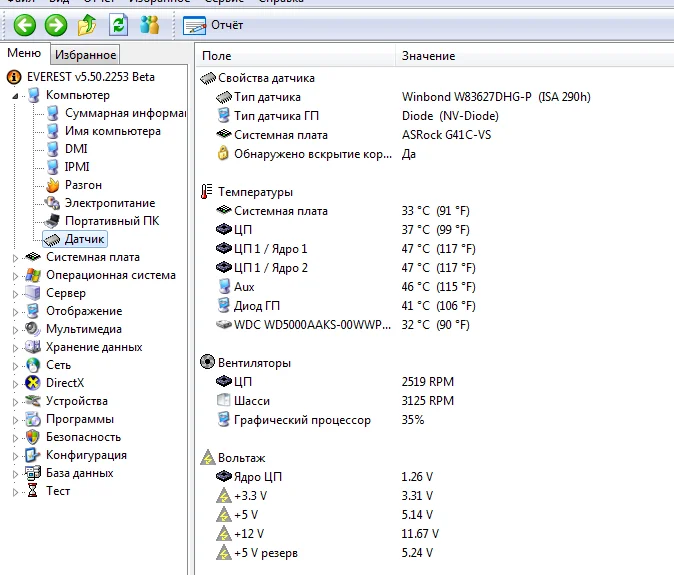Expand the Мультимедиа tree node
674x575 pixels.
15,330
